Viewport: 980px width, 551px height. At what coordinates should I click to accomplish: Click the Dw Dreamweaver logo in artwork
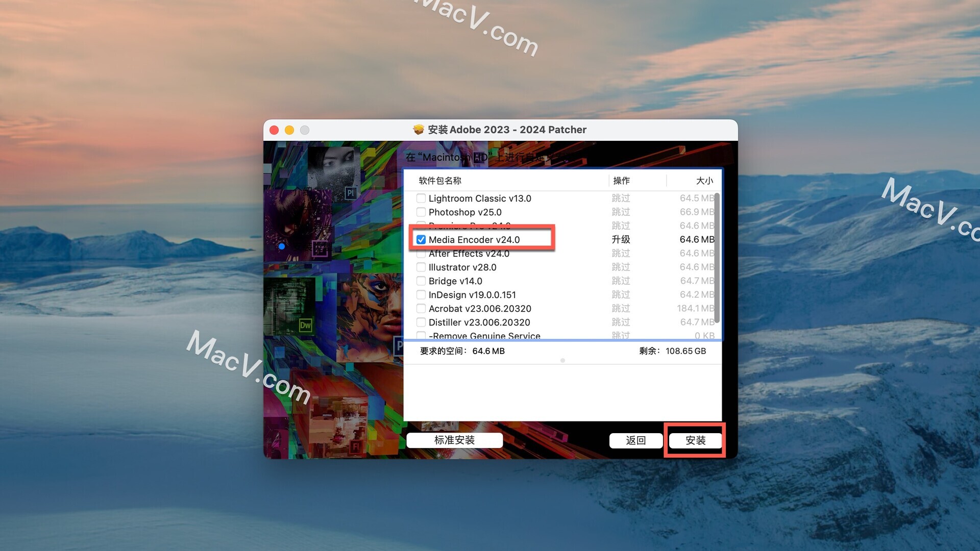click(x=305, y=325)
